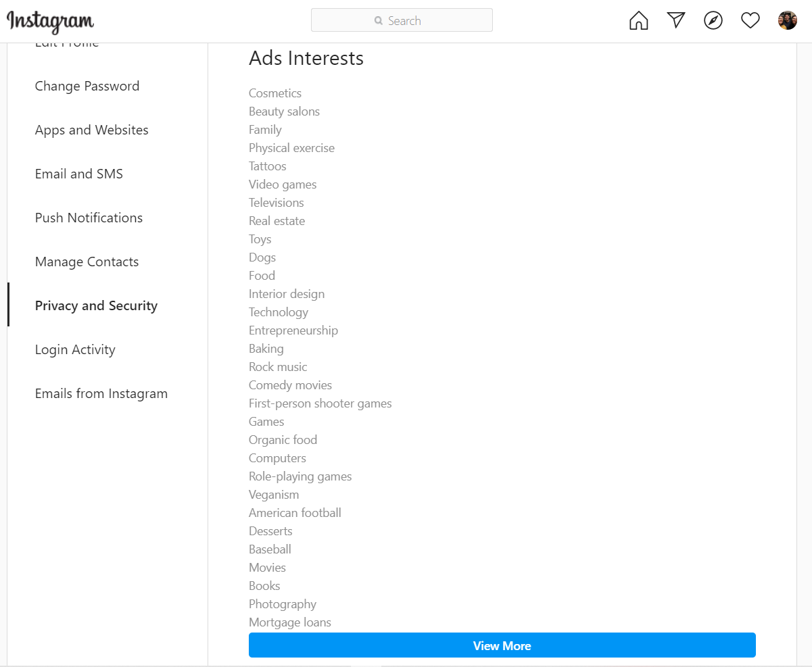Go to the Instagram home feed icon

click(x=638, y=21)
